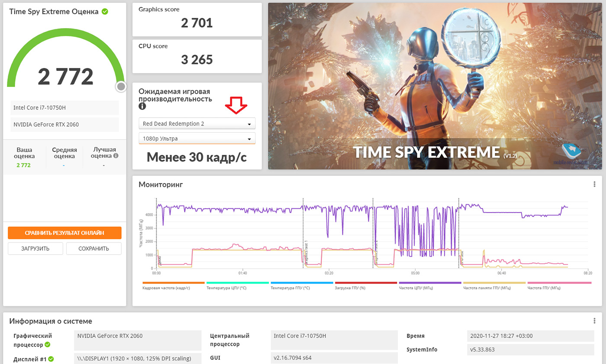
Task: Click the green validation checkmark beside Time Spy Extreme Оценка
Action: coord(105,12)
